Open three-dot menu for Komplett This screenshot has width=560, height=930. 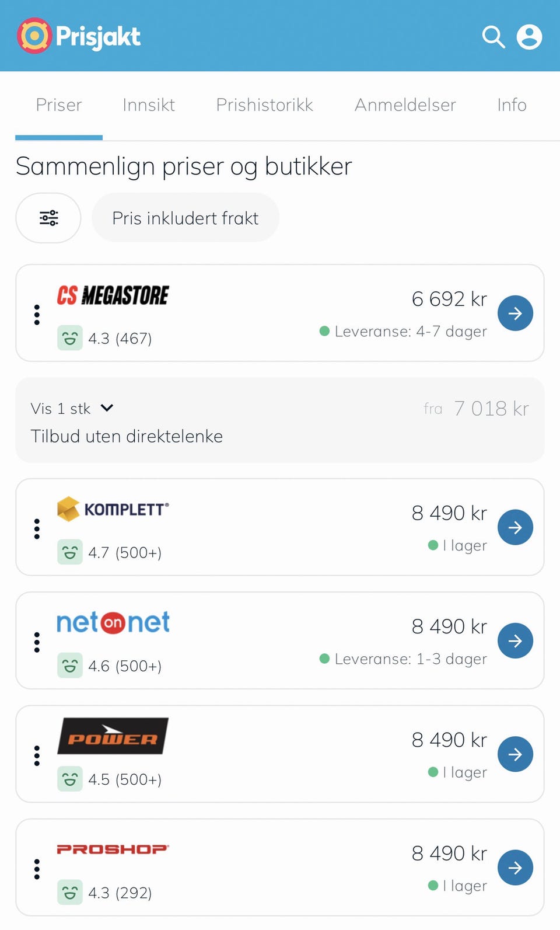(x=37, y=529)
